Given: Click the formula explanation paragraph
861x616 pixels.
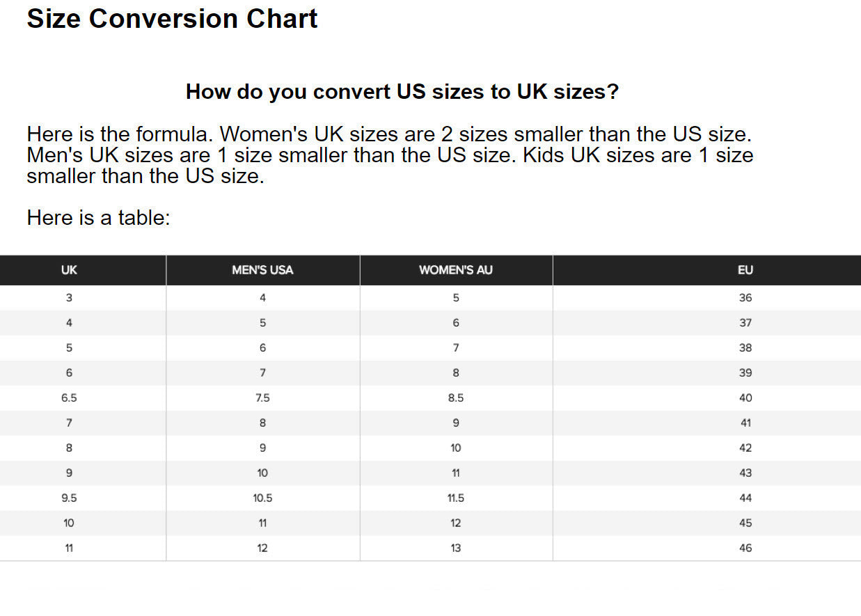Looking at the screenshot, I should pyautogui.click(x=390, y=155).
